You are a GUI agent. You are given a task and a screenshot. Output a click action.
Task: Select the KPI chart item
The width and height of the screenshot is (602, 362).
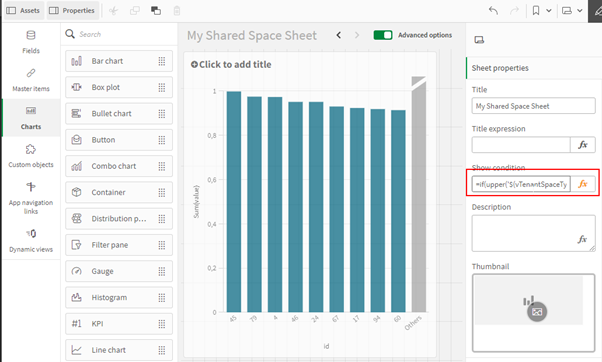[119, 324]
